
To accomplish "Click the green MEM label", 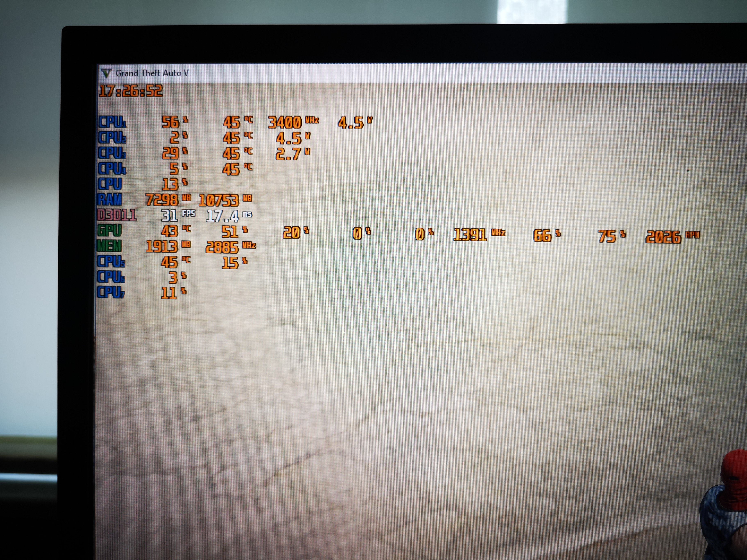I will tap(109, 246).
